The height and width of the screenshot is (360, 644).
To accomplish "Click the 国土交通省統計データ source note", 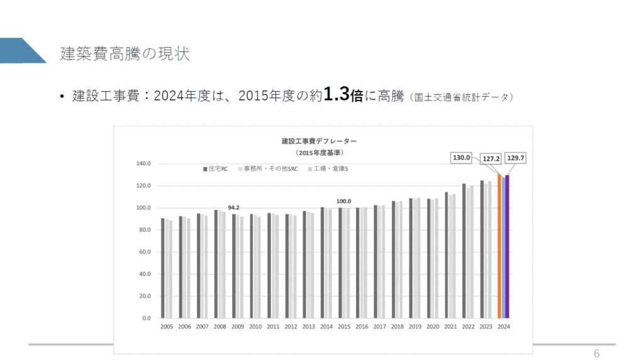I will (462, 97).
